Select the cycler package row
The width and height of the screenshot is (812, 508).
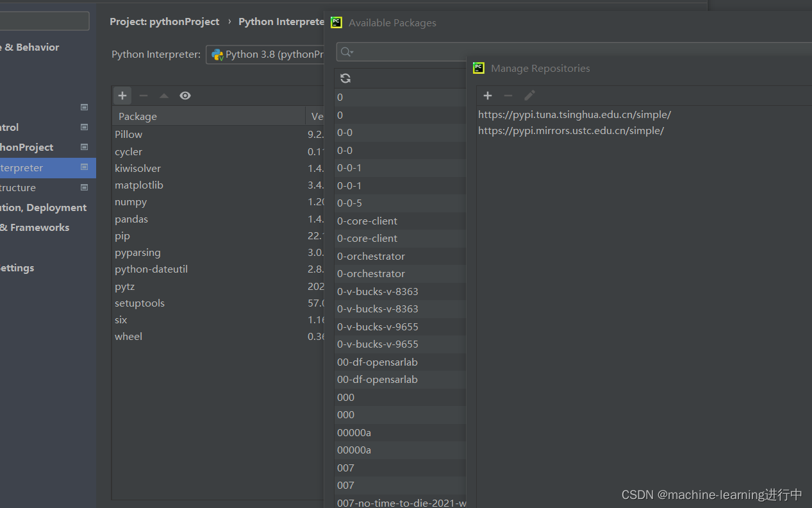pyautogui.click(x=218, y=151)
